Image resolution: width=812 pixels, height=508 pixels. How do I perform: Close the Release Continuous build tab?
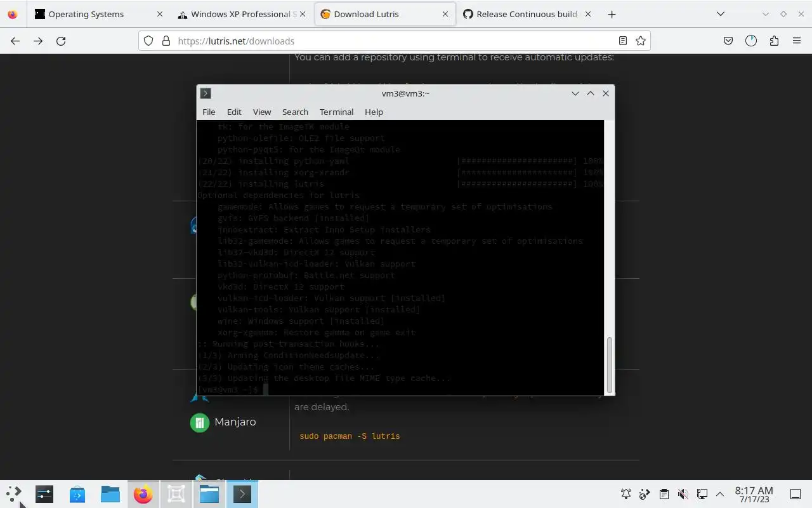click(588, 14)
